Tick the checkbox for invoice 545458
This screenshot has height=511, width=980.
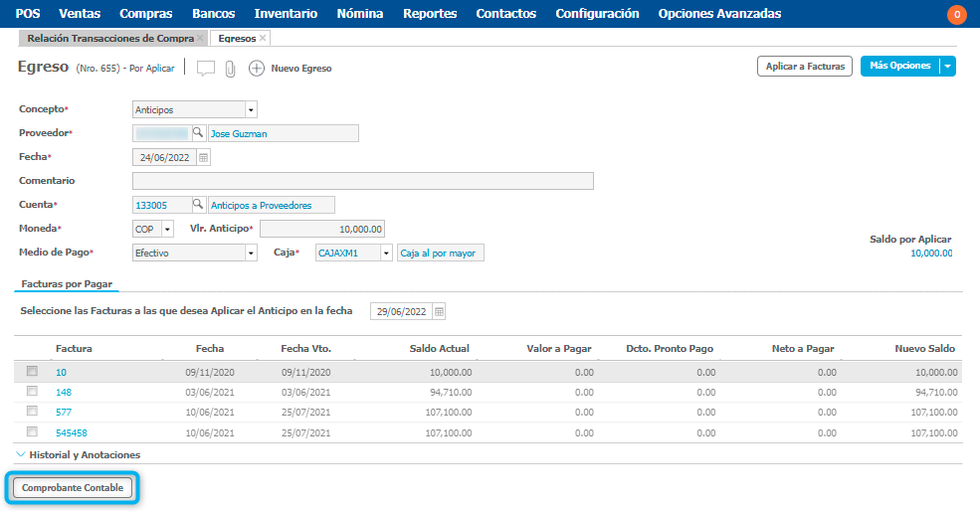pos(32,432)
